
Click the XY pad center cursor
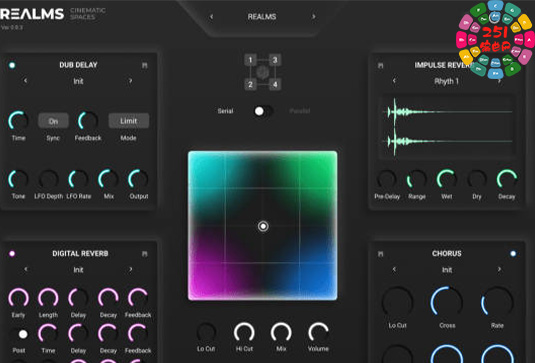[x=263, y=226]
